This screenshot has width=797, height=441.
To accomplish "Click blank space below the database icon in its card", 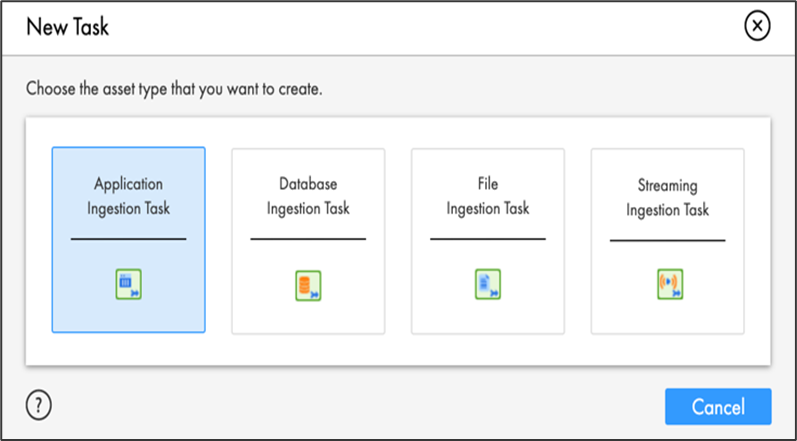I will point(308,317).
